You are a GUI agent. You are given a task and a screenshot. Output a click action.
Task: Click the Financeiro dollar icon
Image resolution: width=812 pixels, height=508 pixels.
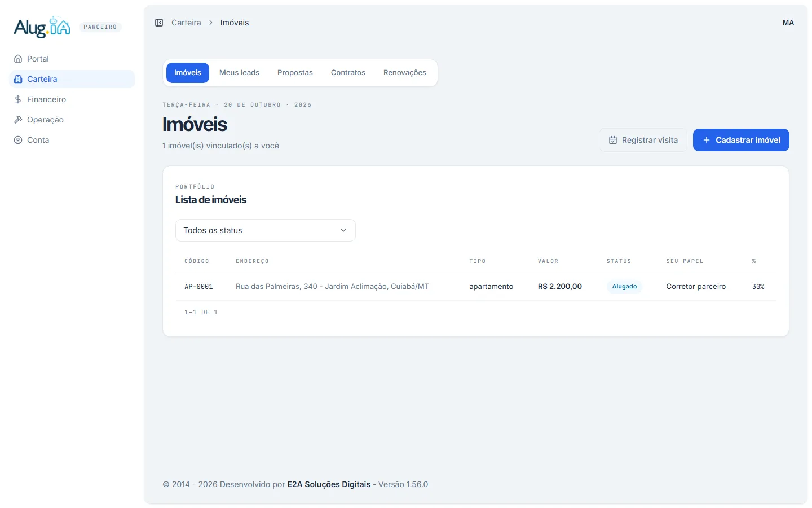point(18,99)
